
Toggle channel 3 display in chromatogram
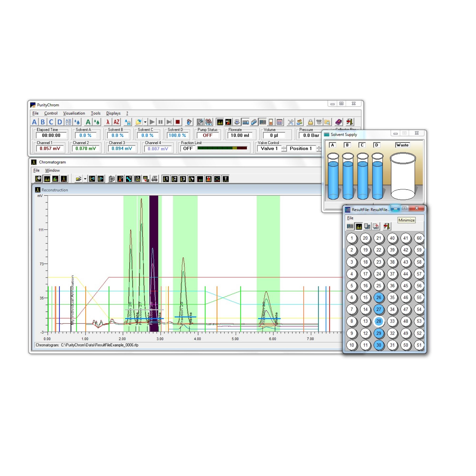[x=183, y=179]
